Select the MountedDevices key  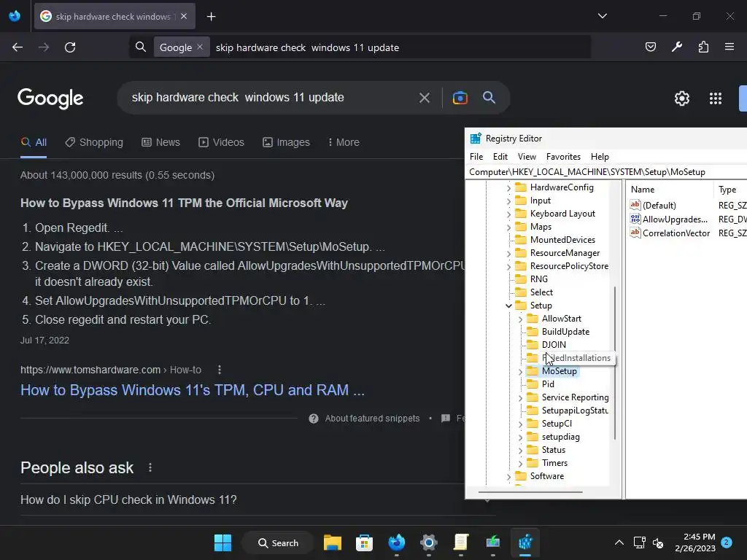(x=562, y=240)
